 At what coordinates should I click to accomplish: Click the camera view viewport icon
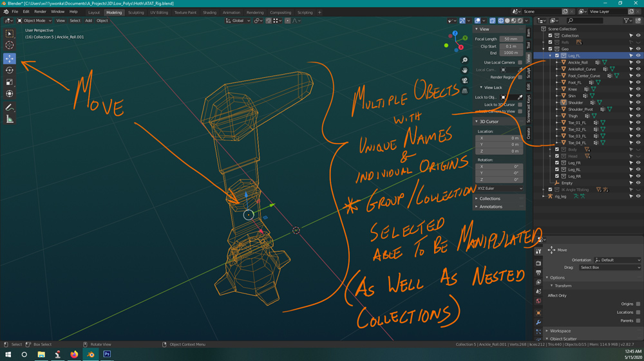(464, 80)
